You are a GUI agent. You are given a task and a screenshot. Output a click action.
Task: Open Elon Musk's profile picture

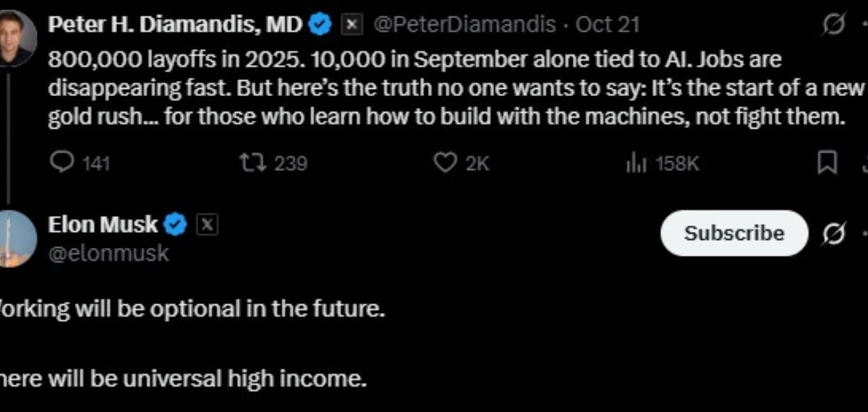[16, 239]
